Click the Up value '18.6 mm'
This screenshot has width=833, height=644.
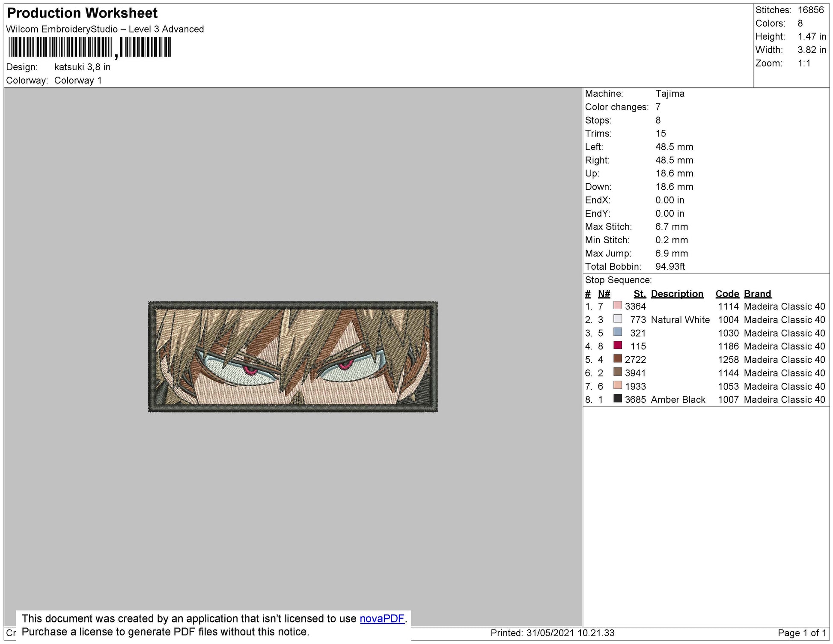tap(674, 173)
